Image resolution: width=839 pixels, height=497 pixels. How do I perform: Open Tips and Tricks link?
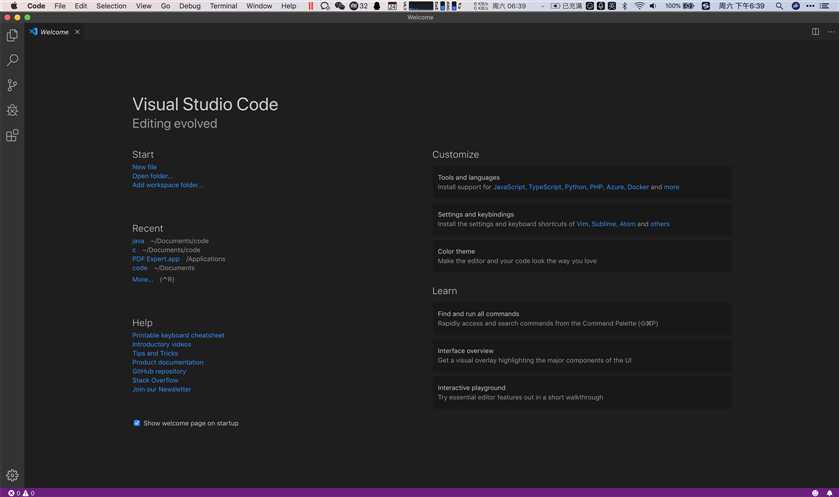tap(155, 354)
